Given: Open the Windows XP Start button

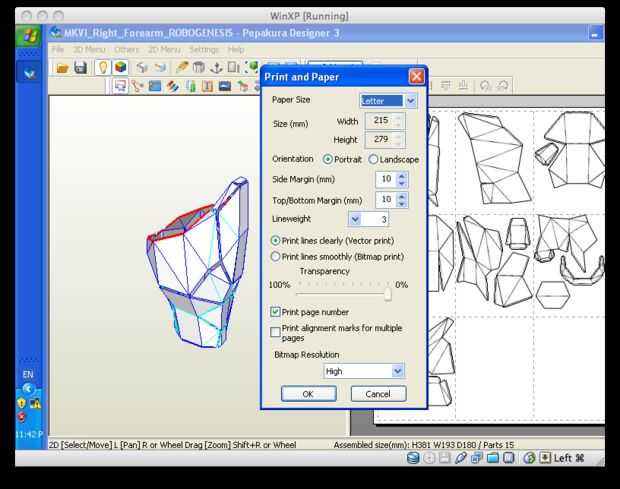Looking at the screenshot, I should 29,35.
